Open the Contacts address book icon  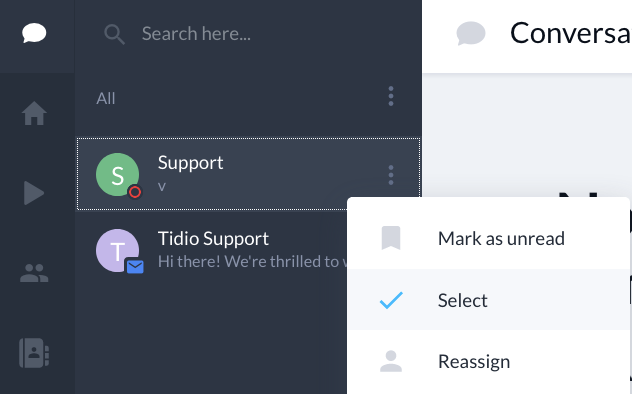(34, 353)
